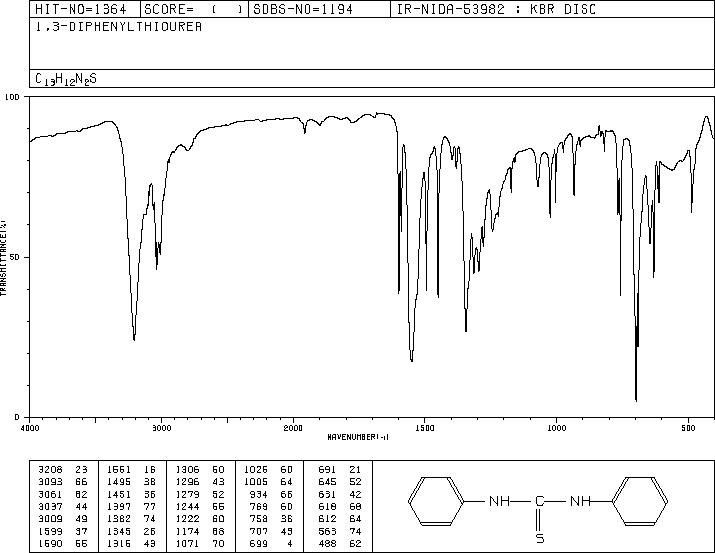Screen dimensions: 715x553
Task: Select the 1296 wavenumber value
Action: tap(187, 482)
